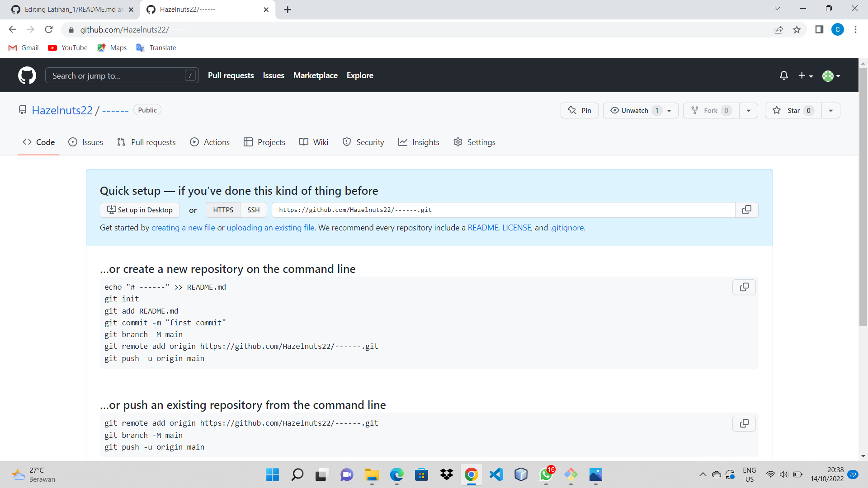Open the Fork options dropdown arrow
The width and height of the screenshot is (868, 488).
(x=748, y=110)
